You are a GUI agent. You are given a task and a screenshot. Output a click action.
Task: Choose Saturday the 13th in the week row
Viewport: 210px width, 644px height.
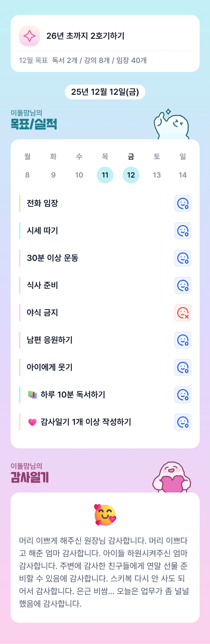pos(157,175)
